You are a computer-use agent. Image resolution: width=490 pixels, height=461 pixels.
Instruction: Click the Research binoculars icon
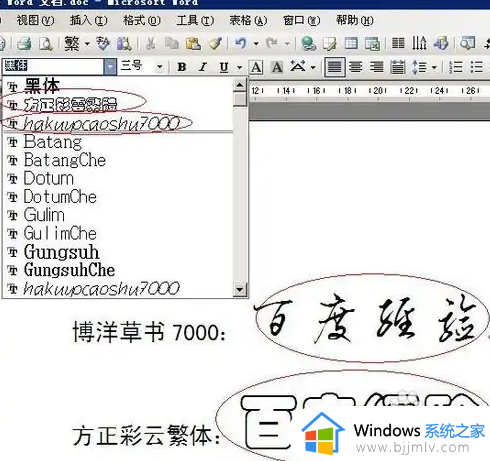(124, 44)
